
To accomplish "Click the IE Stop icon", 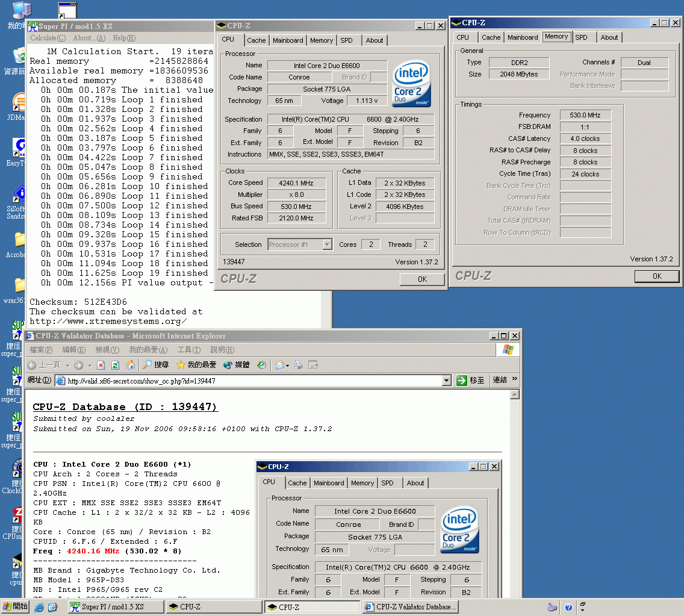I will tap(101, 365).
